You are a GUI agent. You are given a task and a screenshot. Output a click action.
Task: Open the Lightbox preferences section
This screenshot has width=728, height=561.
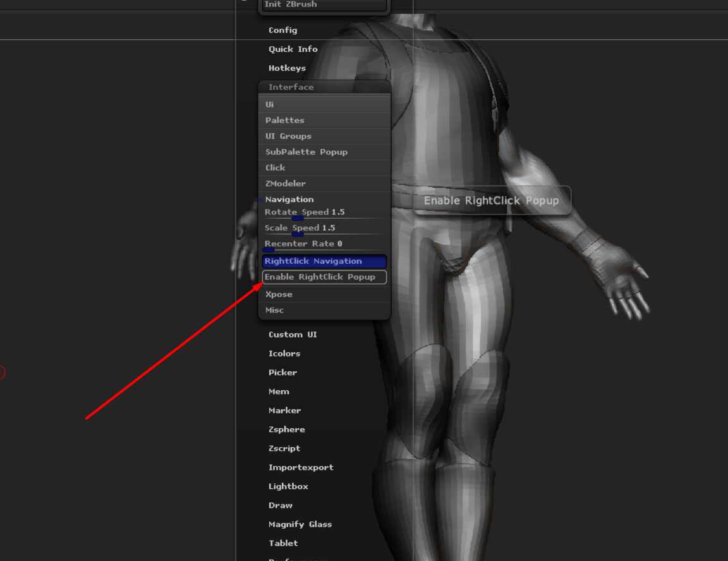tap(288, 486)
